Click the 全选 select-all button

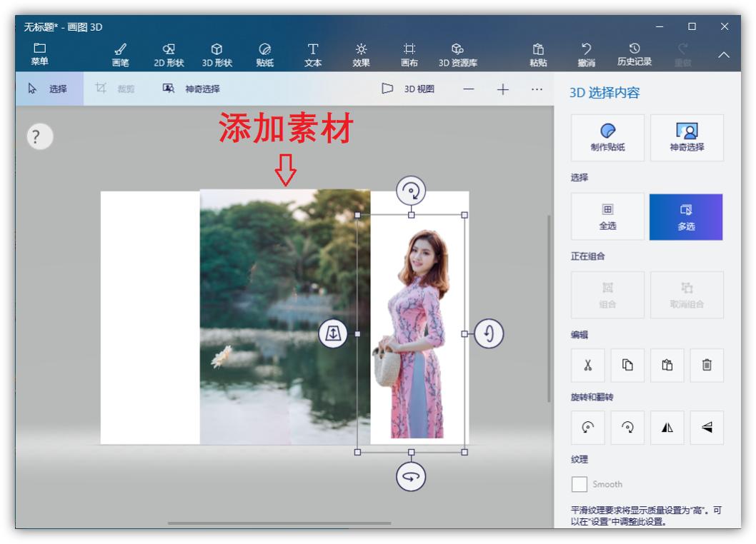click(607, 217)
